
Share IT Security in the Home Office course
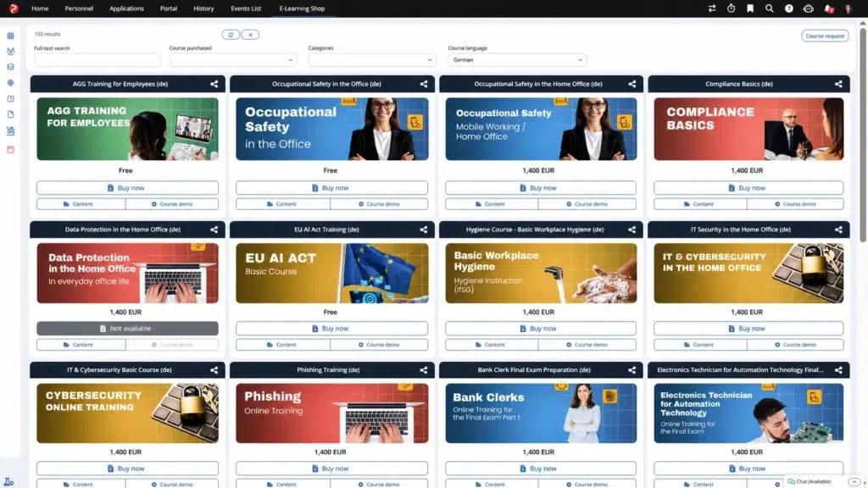click(838, 230)
